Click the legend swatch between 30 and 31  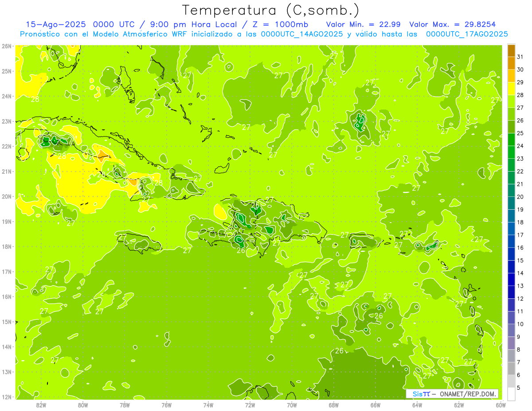511,63
